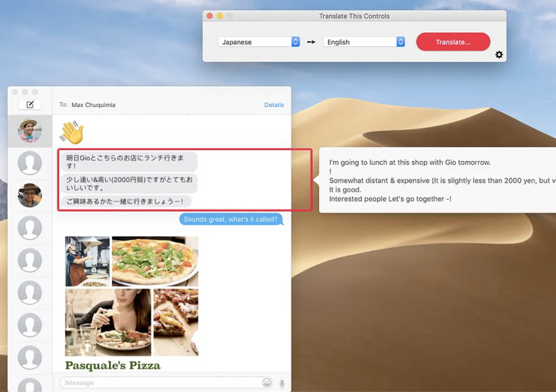Click the compose new message icon

coord(30,104)
